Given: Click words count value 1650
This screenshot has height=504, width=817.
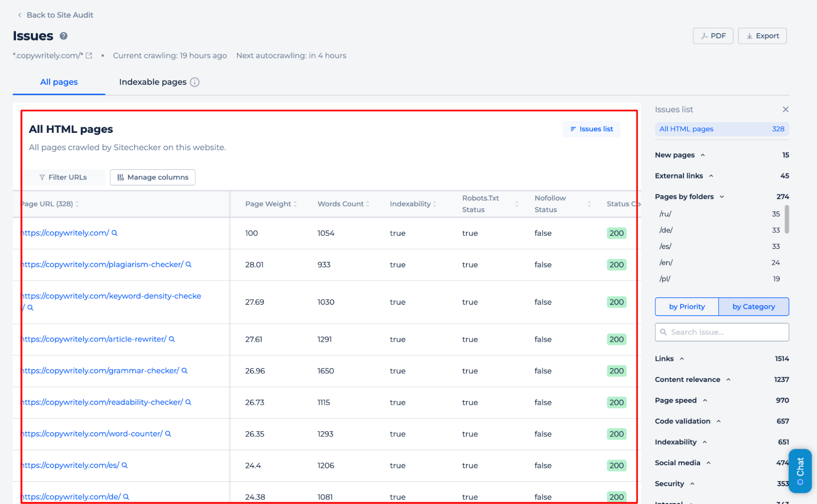Looking at the screenshot, I should click(x=326, y=371).
